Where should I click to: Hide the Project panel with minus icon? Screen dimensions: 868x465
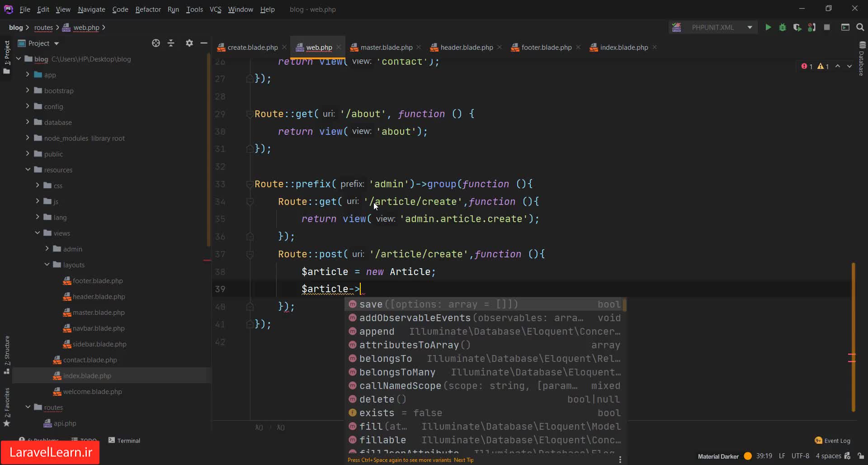tap(204, 43)
